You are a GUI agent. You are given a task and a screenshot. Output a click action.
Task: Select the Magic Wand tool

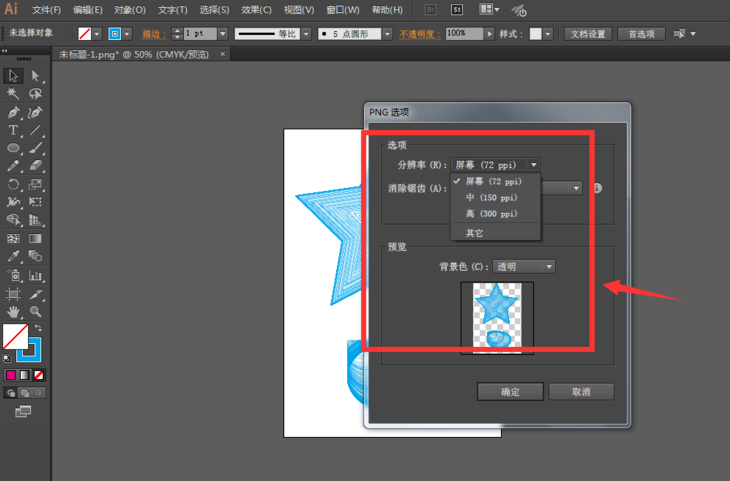[13, 94]
